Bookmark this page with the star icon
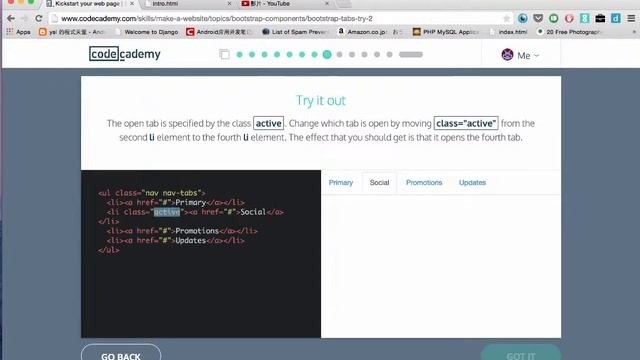640x360 pixels. pos(506,18)
